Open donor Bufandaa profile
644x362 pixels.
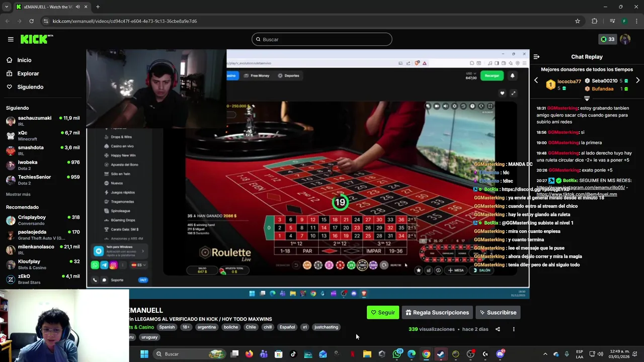tap(602, 89)
